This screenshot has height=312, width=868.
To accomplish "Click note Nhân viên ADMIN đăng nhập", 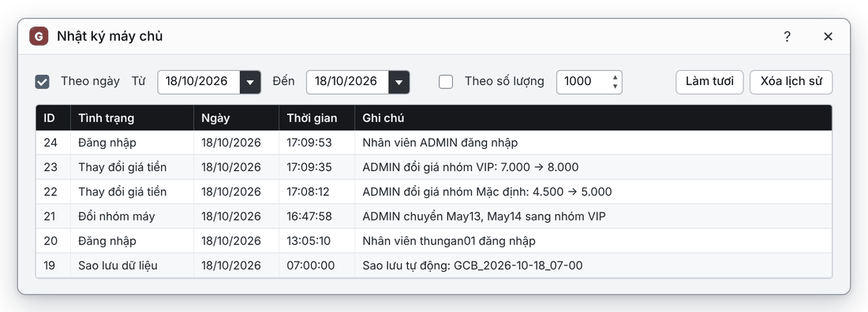I will 593,143.
